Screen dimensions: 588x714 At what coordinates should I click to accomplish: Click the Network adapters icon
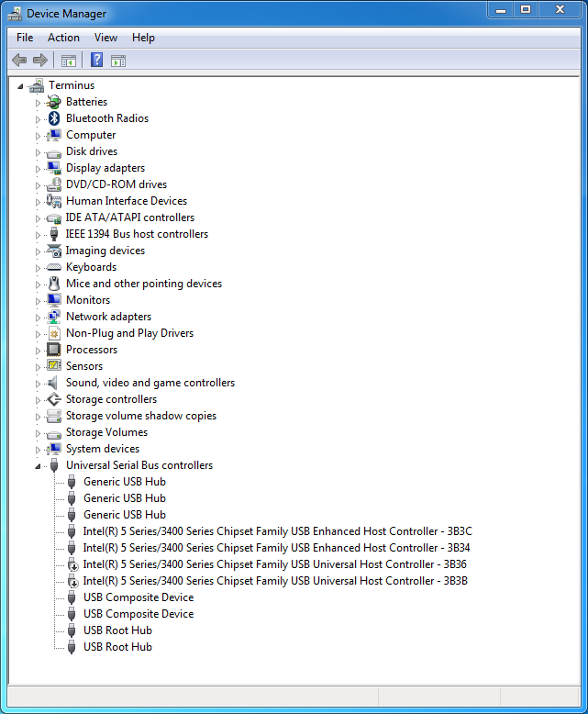click(54, 317)
